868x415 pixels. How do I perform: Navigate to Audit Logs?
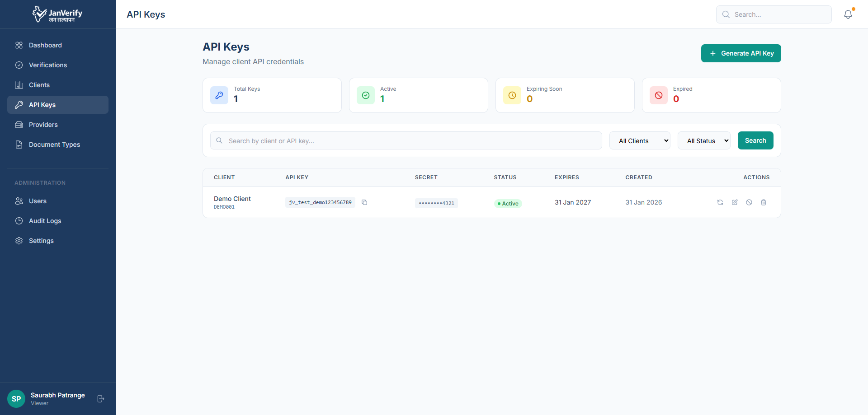click(45, 221)
